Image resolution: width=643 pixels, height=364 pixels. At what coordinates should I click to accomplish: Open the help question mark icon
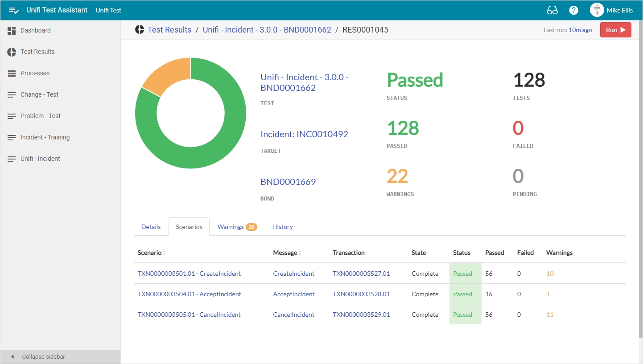(x=574, y=10)
